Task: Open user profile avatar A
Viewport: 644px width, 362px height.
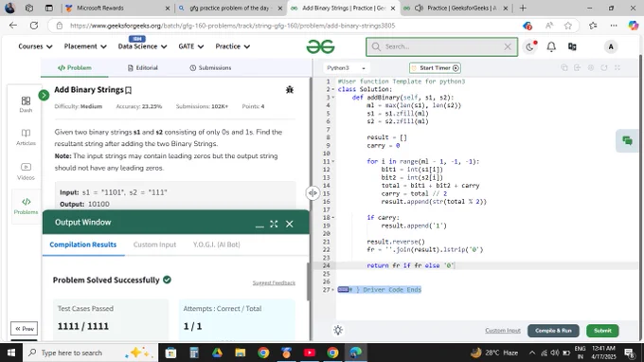Action: (x=611, y=46)
